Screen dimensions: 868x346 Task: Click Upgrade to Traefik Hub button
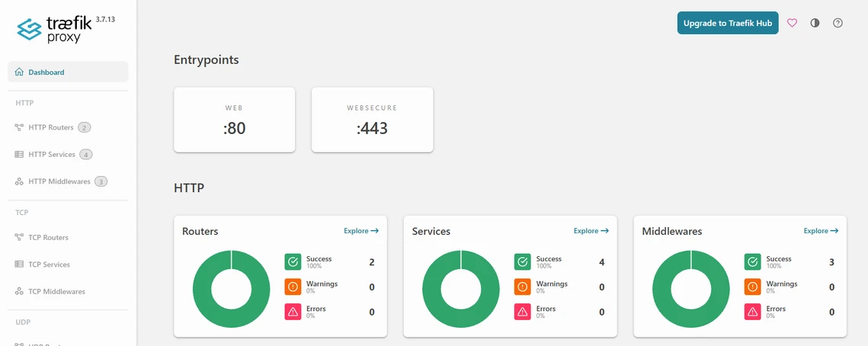click(728, 24)
